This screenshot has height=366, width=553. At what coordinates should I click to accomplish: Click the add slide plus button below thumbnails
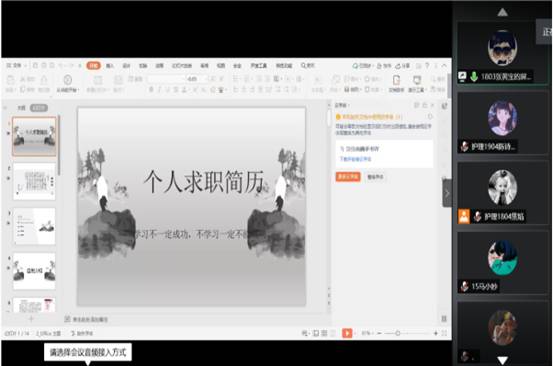pos(31,319)
